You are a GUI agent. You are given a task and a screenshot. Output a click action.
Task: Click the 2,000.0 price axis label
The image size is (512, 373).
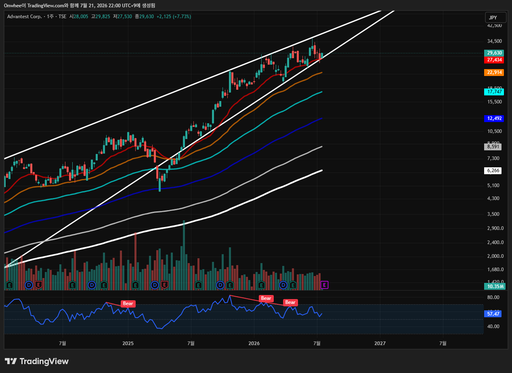click(495, 256)
